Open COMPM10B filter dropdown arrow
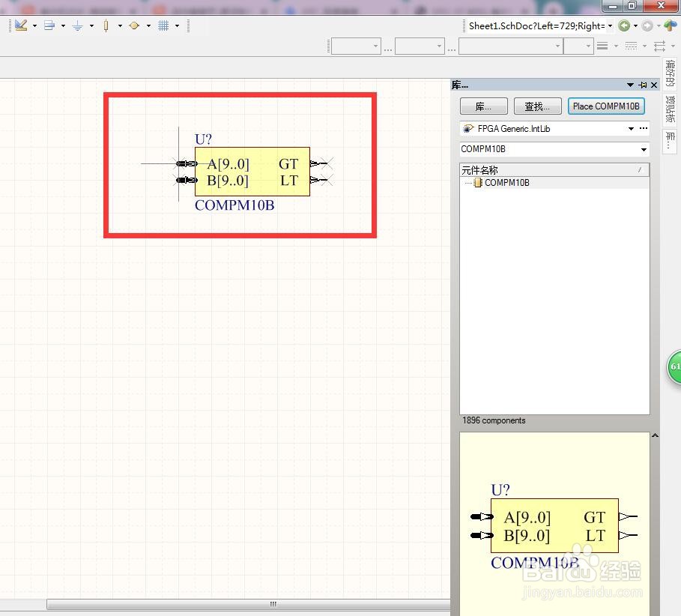 tap(644, 150)
